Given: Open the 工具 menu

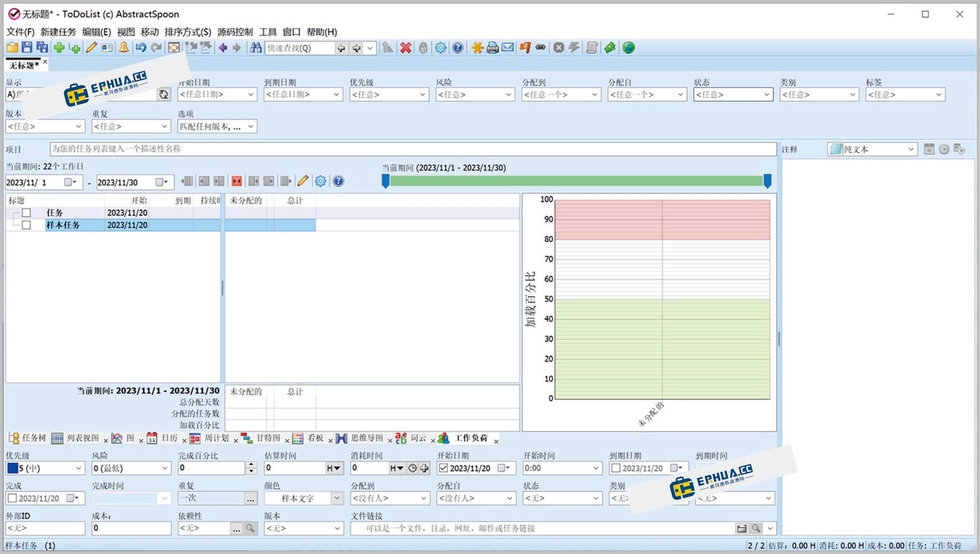Looking at the screenshot, I should coord(268,32).
